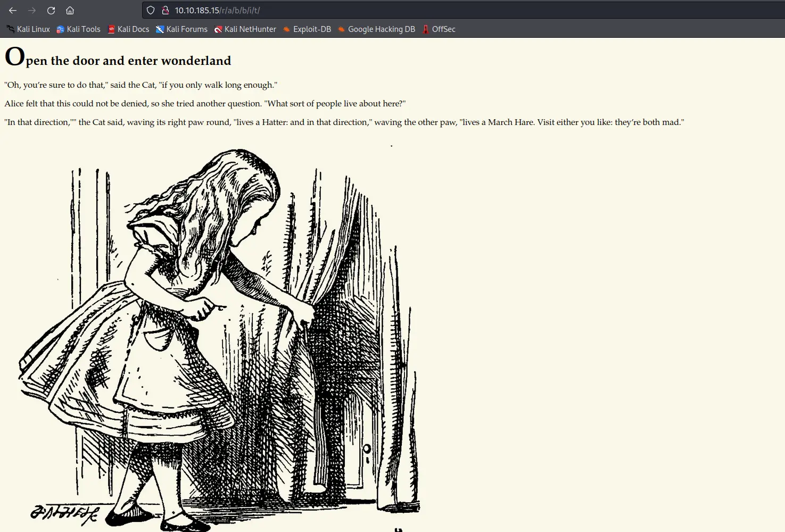This screenshot has width=785, height=532.
Task: Open the Kali Docs bookmark
Action: pos(128,29)
